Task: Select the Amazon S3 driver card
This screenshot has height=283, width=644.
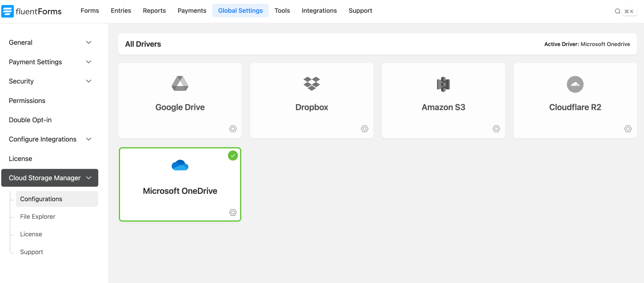Action: pos(443,101)
